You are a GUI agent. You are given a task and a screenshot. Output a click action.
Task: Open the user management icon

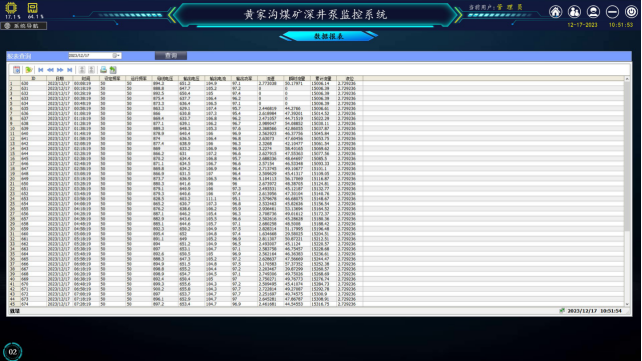point(574,12)
